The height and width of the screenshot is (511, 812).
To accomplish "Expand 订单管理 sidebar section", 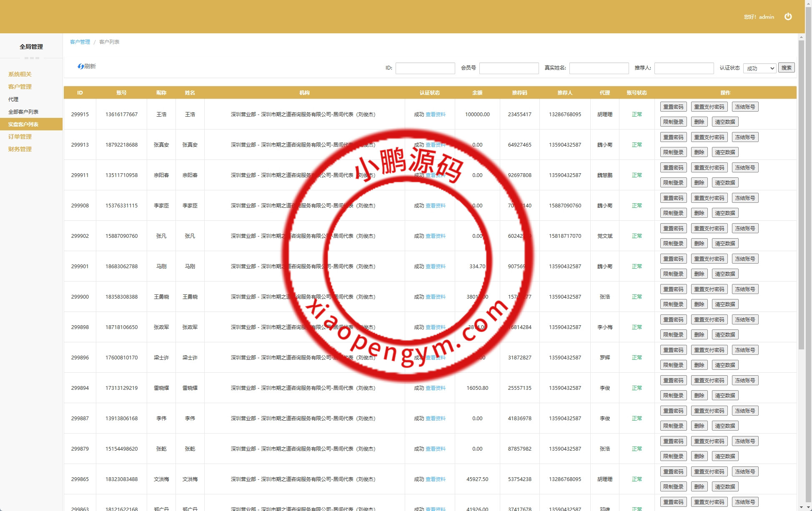I will (x=20, y=137).
